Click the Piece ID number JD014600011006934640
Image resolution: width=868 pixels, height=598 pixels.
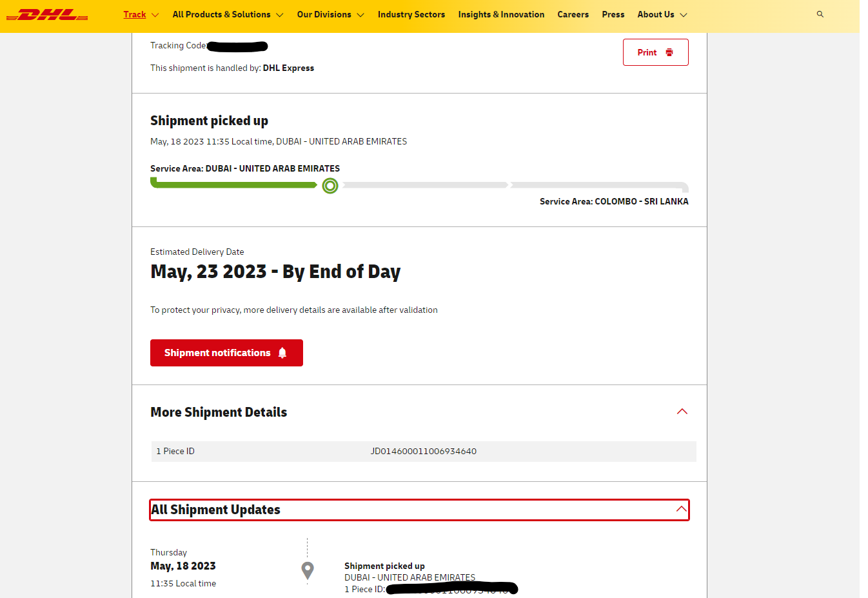424,451
